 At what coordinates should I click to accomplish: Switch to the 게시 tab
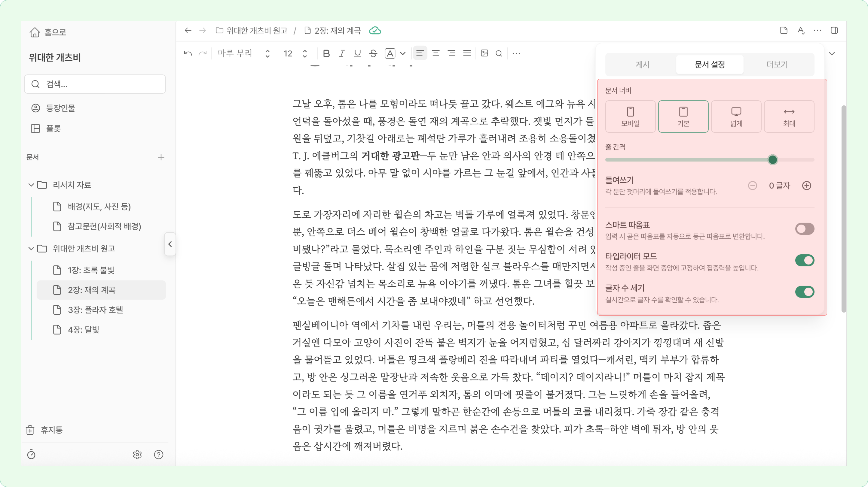[642, 65]
